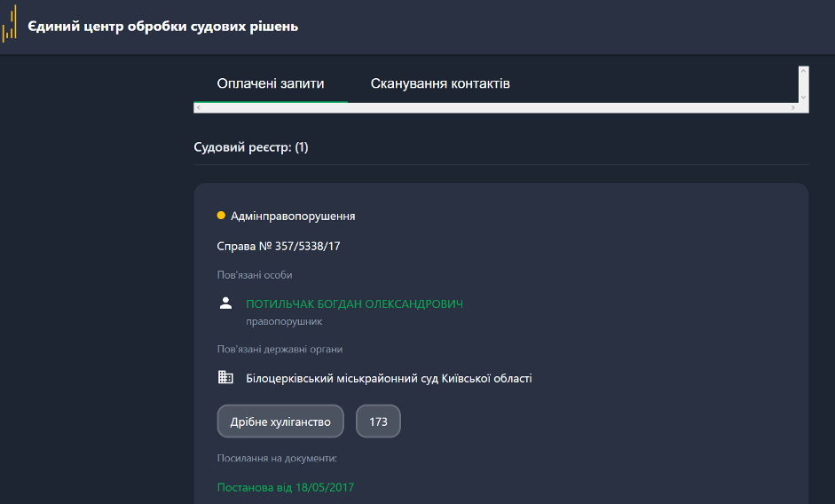Click the yellow bars logo icon
The height and width of the screenshot is (504, 835).
pos(9,23)
